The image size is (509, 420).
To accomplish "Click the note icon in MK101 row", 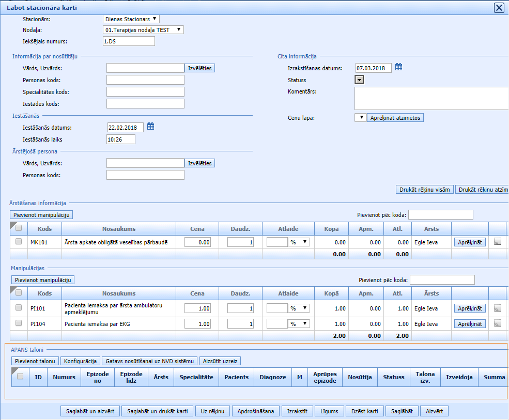I will pos(497,241).
